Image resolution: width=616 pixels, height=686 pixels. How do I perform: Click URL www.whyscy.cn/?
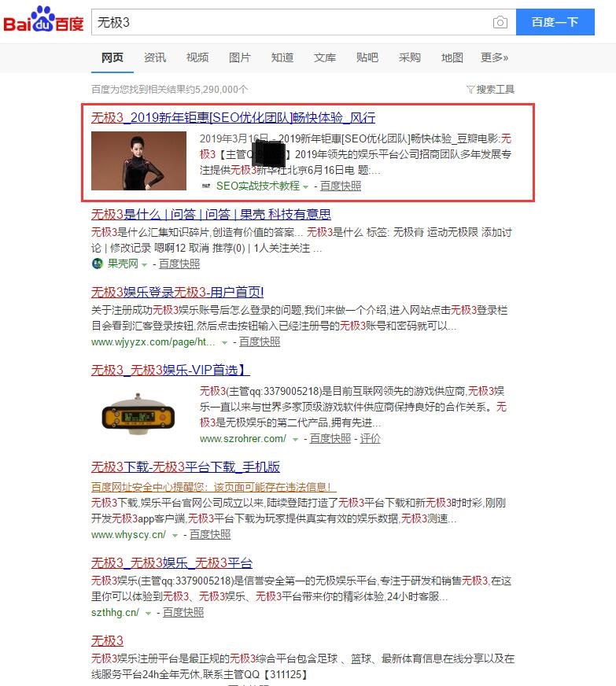pyautogui.click(x=128, y=534)
